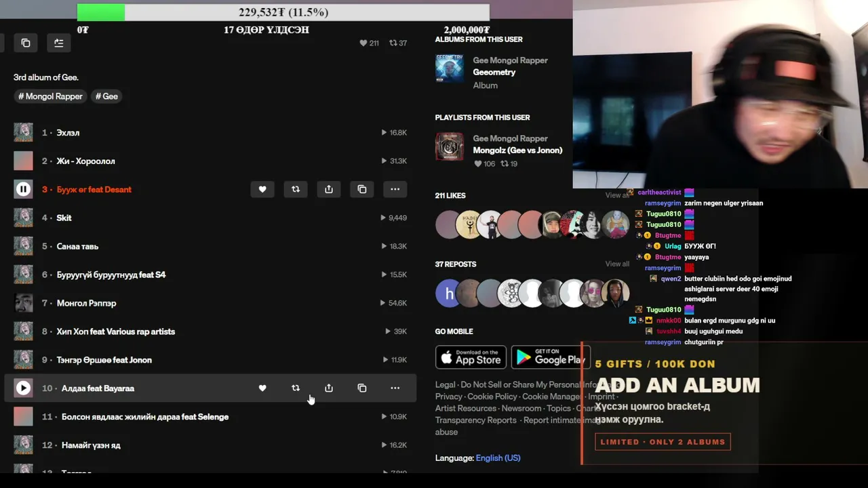
Task: Open track 1 Эхлэл
Action: pos(68,133)
